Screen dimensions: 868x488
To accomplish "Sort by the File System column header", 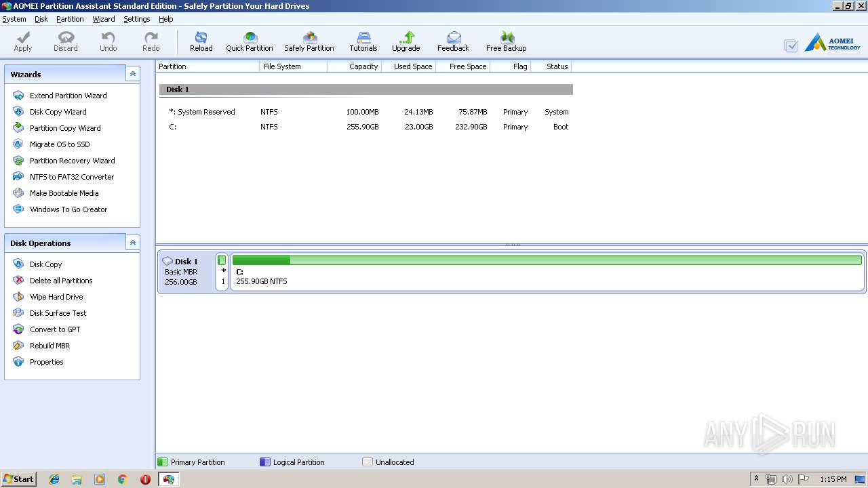I will (294, 66).
